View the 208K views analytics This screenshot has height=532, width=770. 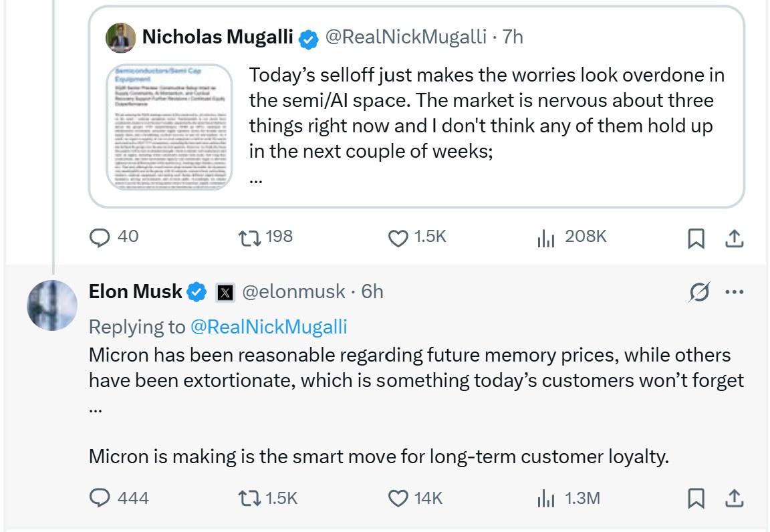pos(546,238)
